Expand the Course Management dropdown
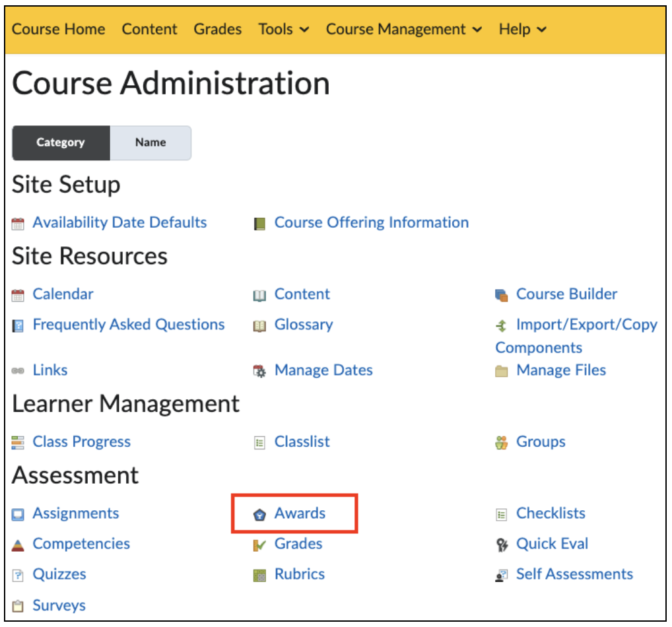The width and height of the screenshot is (672, 627). pyautogui.click(x=404, y=29)
